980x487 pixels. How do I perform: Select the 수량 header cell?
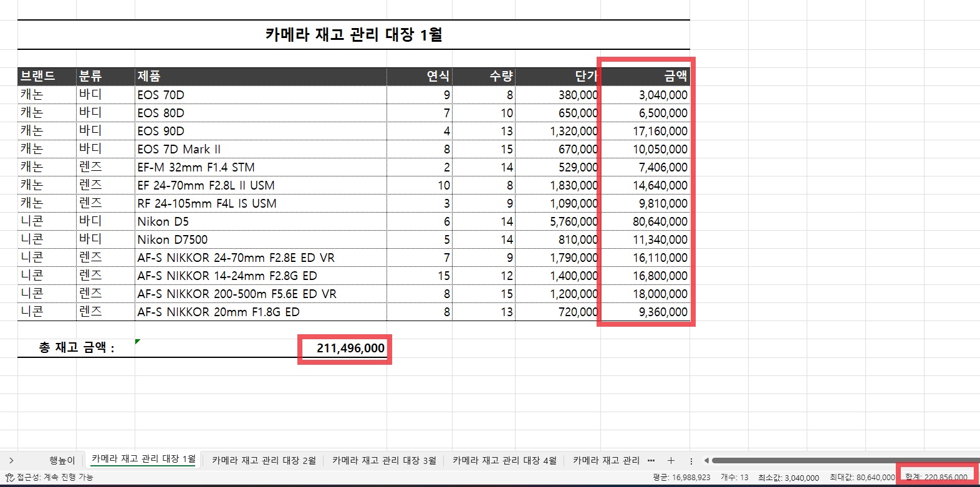[484, 76]
